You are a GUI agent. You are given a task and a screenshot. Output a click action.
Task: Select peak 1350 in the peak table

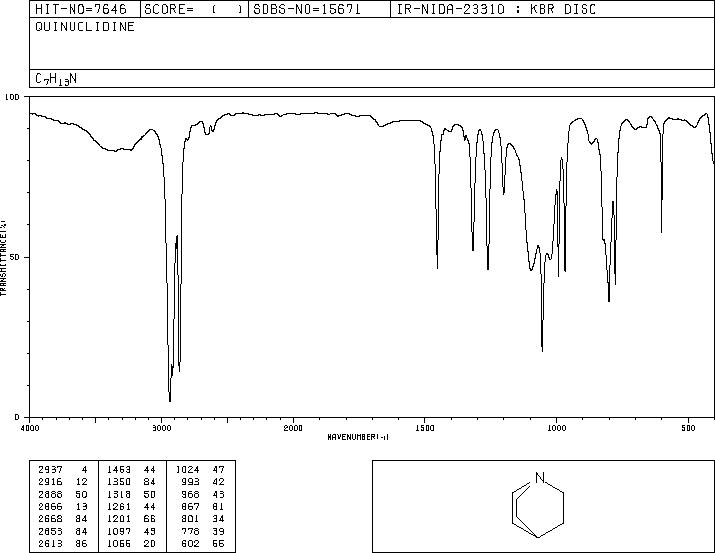click(x=119, y=482)
